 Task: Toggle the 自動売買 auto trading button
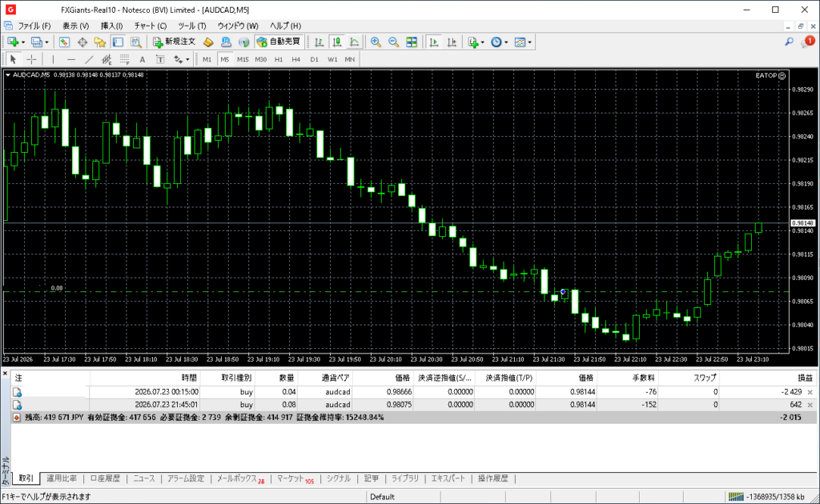tap(279, 42)
